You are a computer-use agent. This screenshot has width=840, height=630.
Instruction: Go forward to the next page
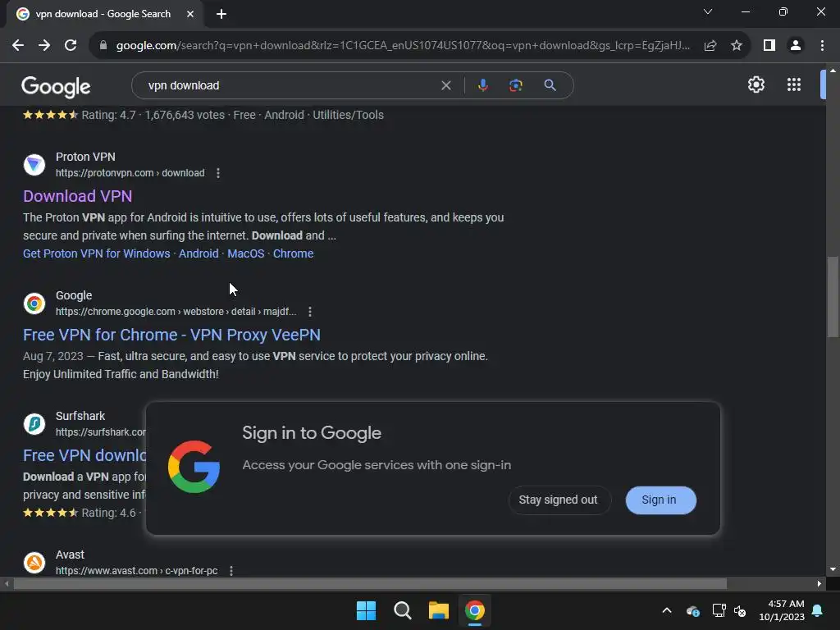pyautogui.click(x=44, y=46)
